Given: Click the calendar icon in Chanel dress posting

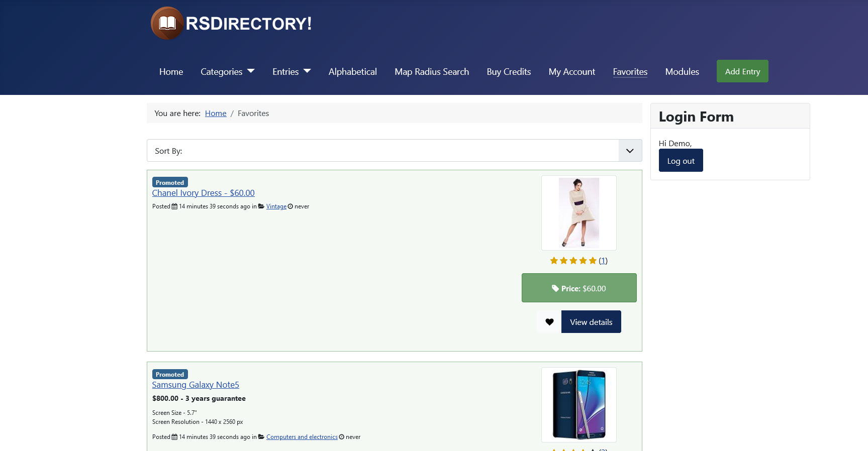Looking at the screenshot, I should (x=174, y=206).
